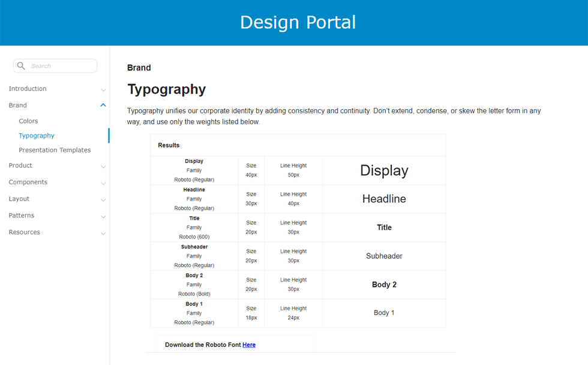
Task: Click the Product menu item
Action: pyautogui.click(x=20, y=166)
